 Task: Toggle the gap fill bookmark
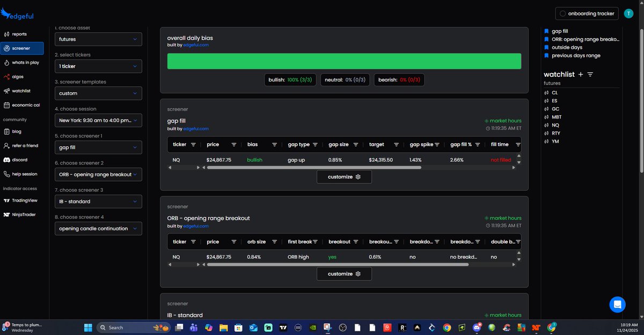tap(546, 31)
